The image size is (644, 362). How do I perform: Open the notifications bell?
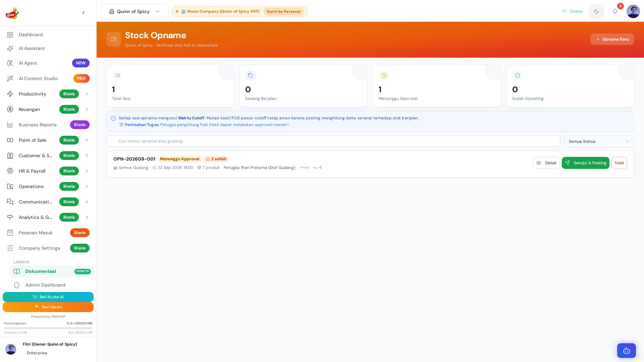pyautogui.click(x=615, y=11)
